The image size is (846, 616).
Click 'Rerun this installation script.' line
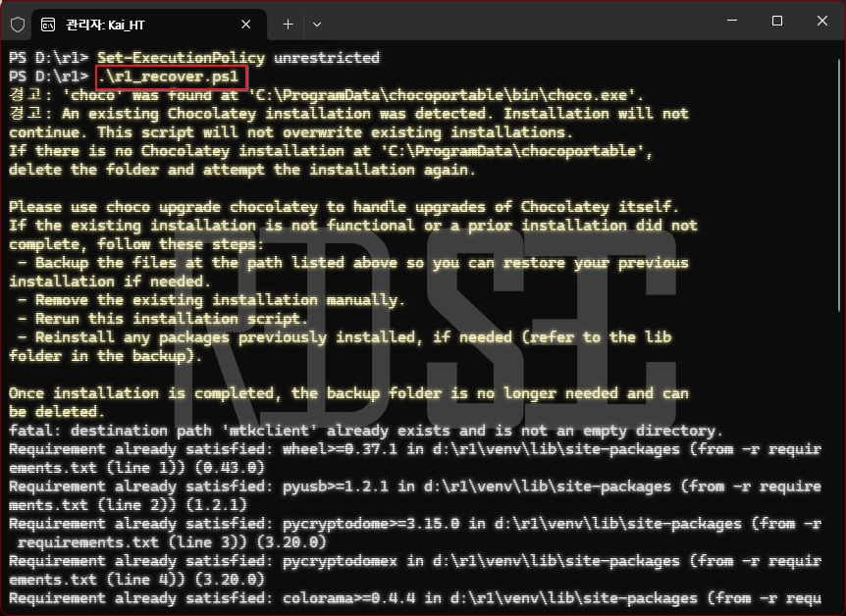162,319
